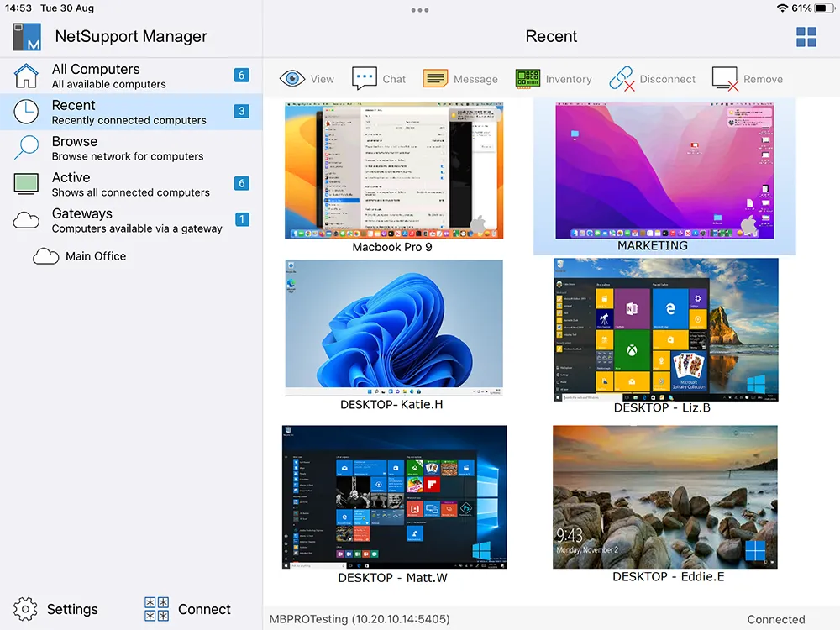Open Chat with selected computer

point(365,79)
